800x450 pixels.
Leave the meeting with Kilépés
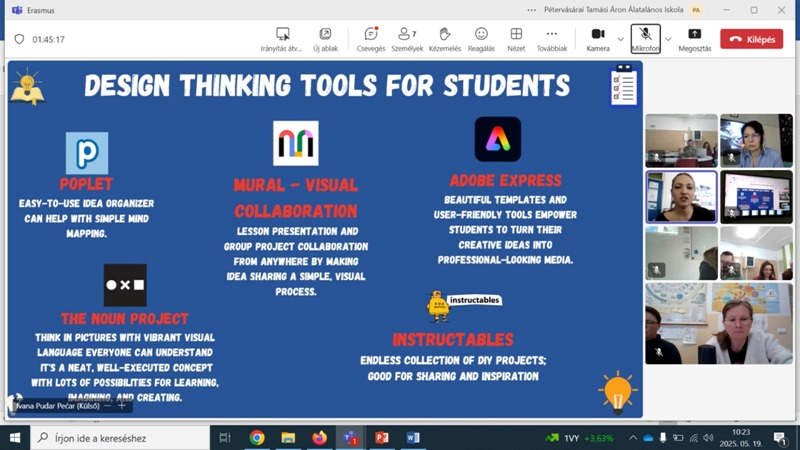[751, 39]
